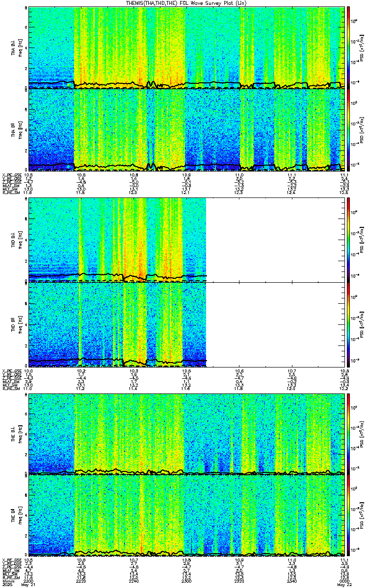Select the THE B-parallel spectrogram panel
Screen dimensions: 368x588
coord(186,515)
